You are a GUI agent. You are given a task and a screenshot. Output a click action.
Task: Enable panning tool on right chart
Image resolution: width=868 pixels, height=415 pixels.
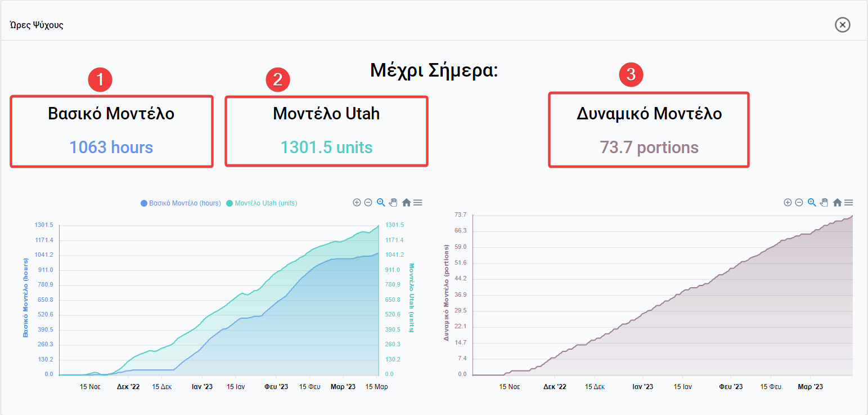tap(824, 203)
